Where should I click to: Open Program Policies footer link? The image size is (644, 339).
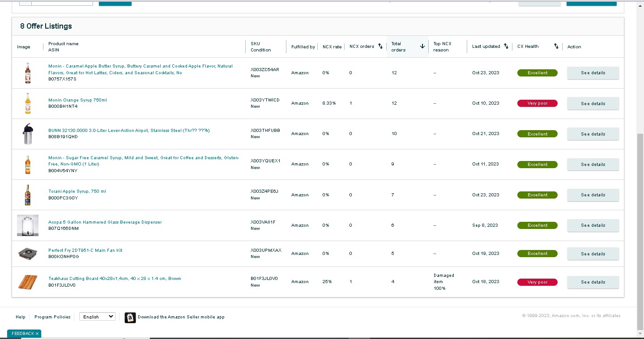click(x=52, y=317)
